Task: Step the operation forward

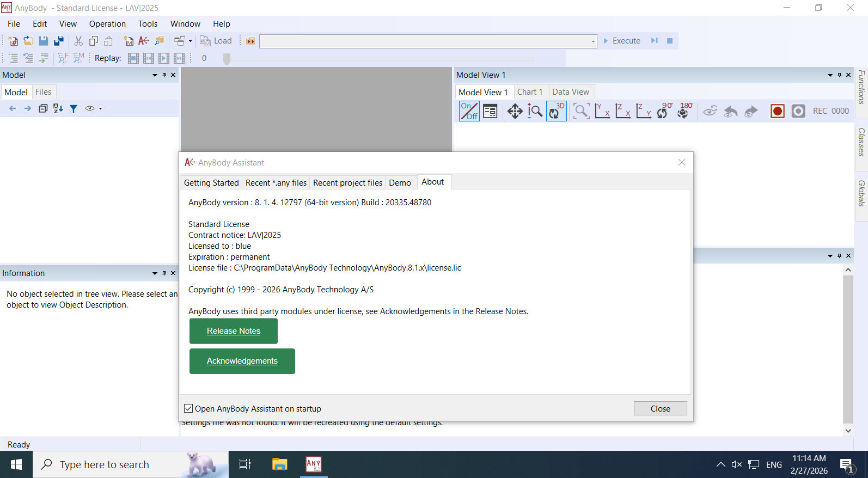Action: (x=655, y=41)
